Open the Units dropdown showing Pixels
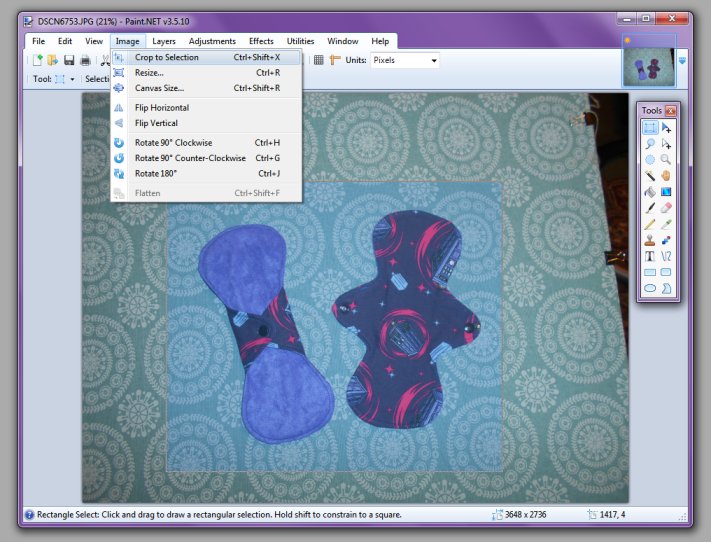 [x=405, y=60]
